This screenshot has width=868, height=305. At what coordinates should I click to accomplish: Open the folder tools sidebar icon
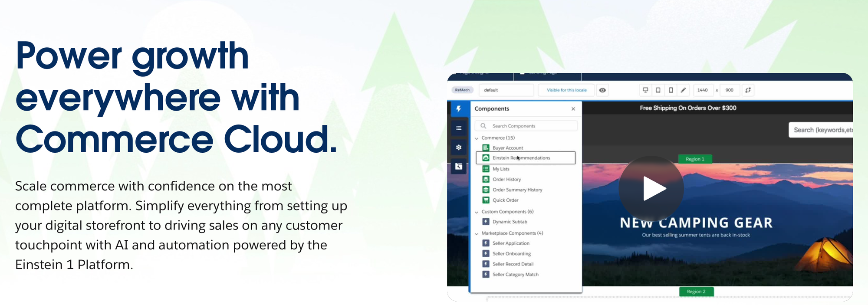[x=459, y=166]
